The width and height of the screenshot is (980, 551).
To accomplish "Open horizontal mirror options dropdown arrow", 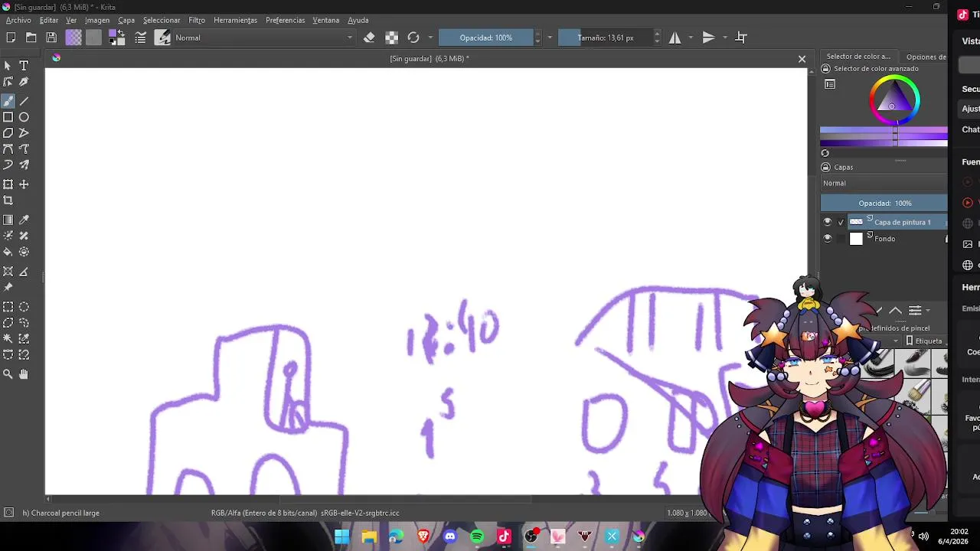I will (691, 37).
